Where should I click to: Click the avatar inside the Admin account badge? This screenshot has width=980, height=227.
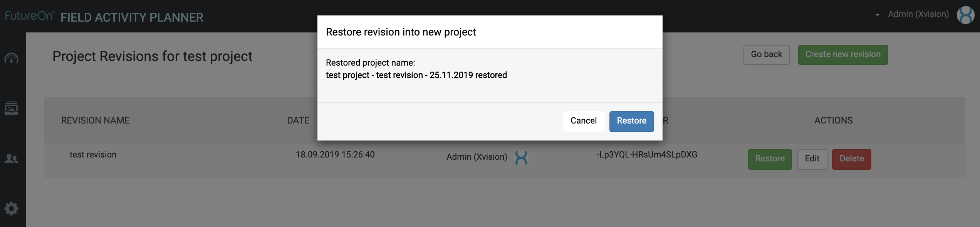click(x=966, y=15)
